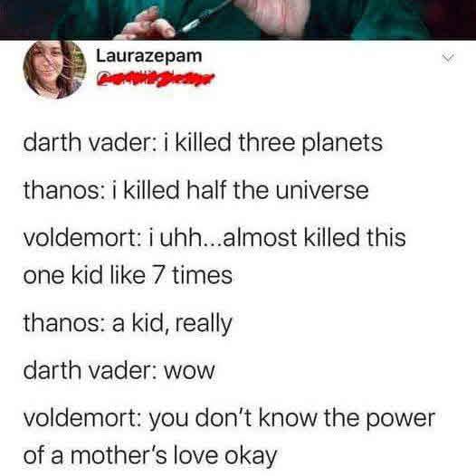Screen dimensions: 476x476
Task: Click the red scribbled-out username handle
Action: click(x=156, y=79)
